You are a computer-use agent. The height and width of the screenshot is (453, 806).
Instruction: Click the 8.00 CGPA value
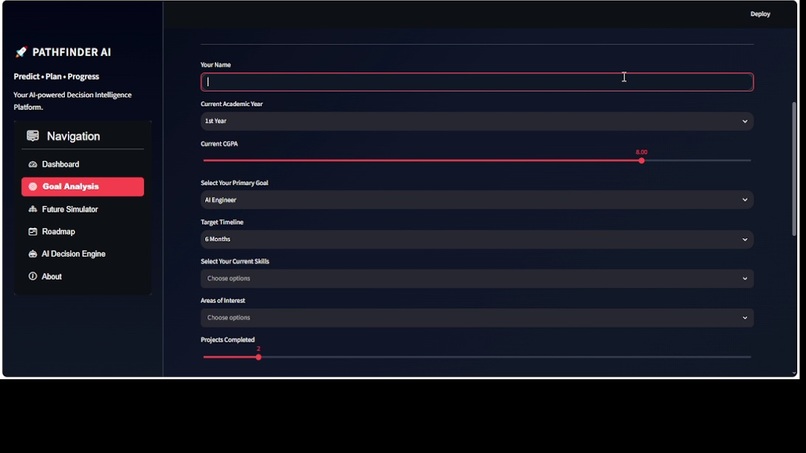pos(642,152)
